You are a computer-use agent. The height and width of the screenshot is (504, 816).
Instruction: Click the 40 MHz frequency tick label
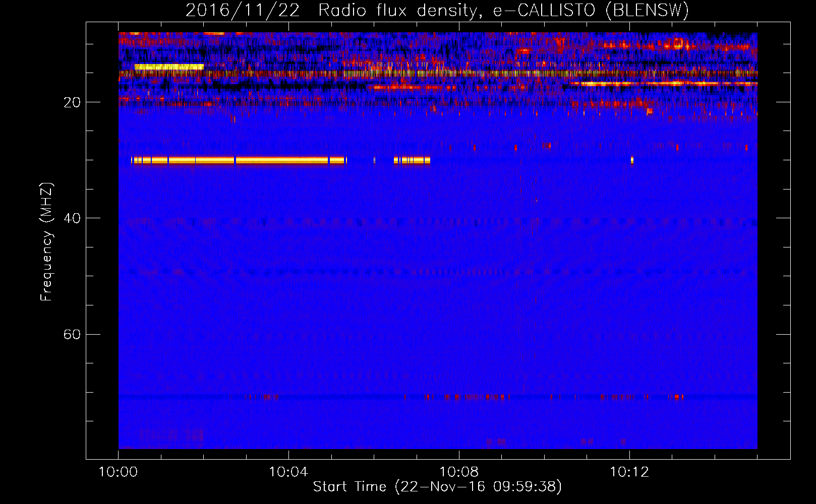[x=72, y=218]
